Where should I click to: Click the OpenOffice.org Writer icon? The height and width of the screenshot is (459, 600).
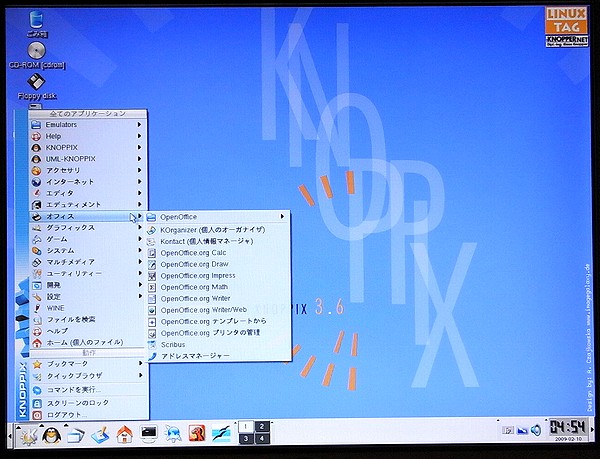pyautogui.click(x=152, y=299)
